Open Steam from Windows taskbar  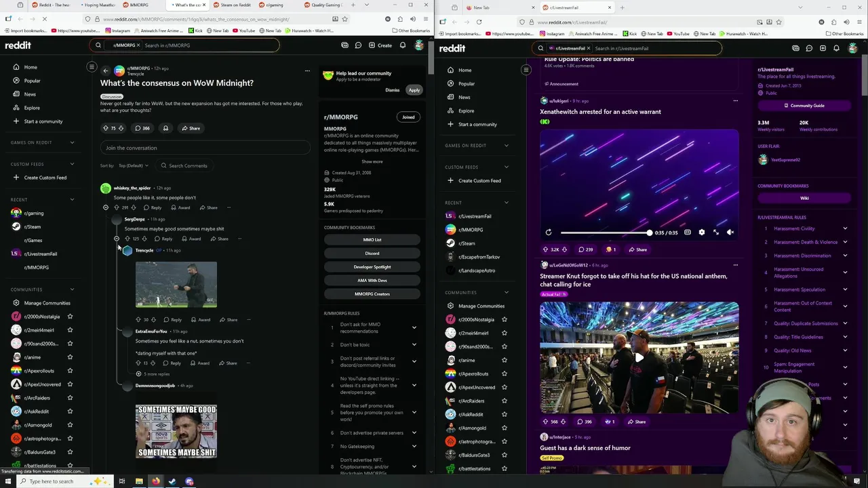(x=172, y=481)
